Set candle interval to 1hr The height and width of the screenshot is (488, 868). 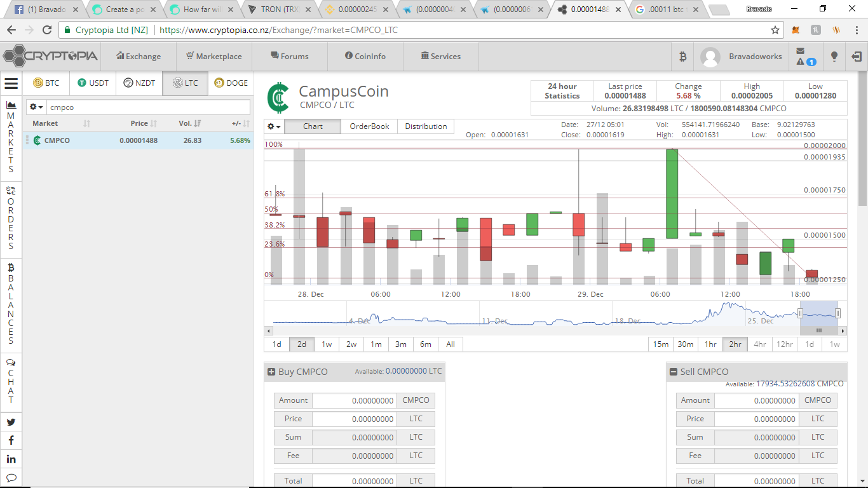point(710,344)
